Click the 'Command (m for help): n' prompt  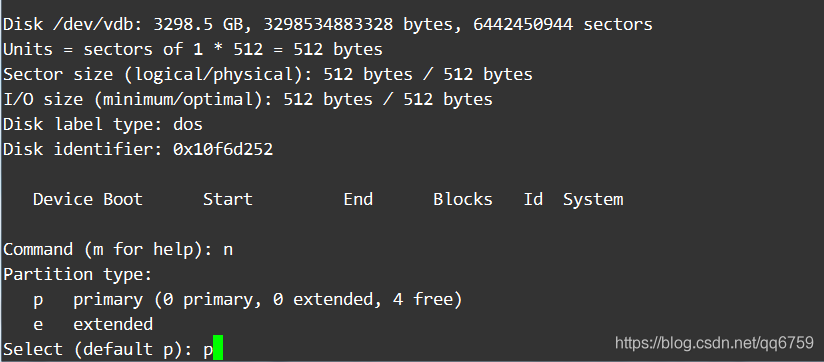[x=118, y=250]
